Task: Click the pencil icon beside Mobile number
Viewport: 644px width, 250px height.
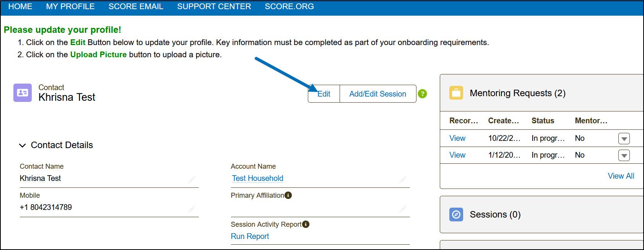Action: pos(192,208)
